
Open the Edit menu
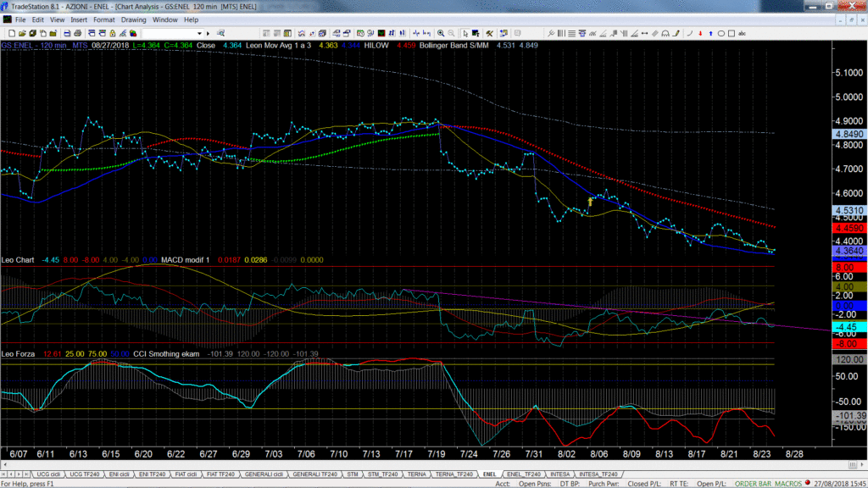pyautogui.click(x=37, y=20)
